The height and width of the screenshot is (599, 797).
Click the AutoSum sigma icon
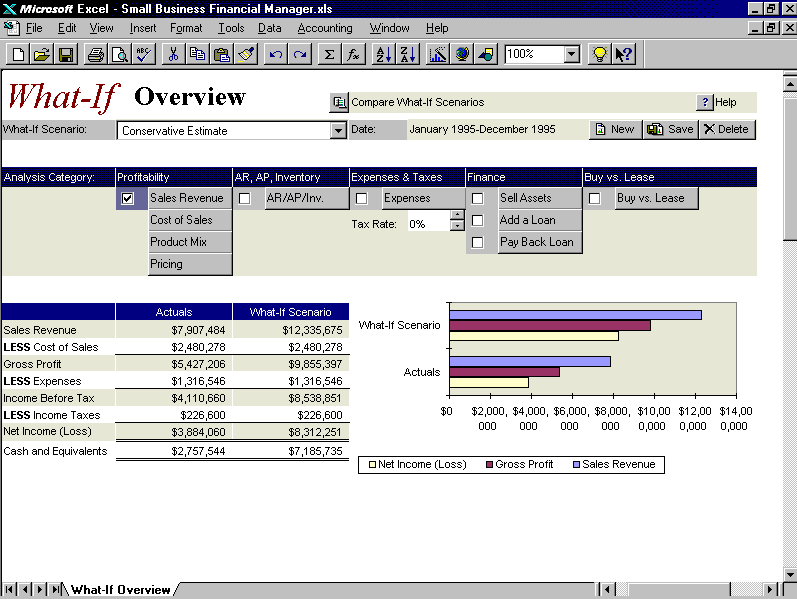[329, 54]
